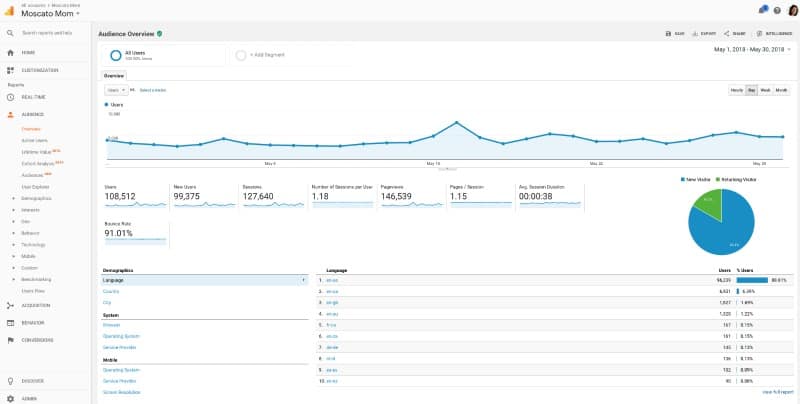Click the help question mark icon
Viewport: 800px width, 404px height.
[x=777, y=10]
